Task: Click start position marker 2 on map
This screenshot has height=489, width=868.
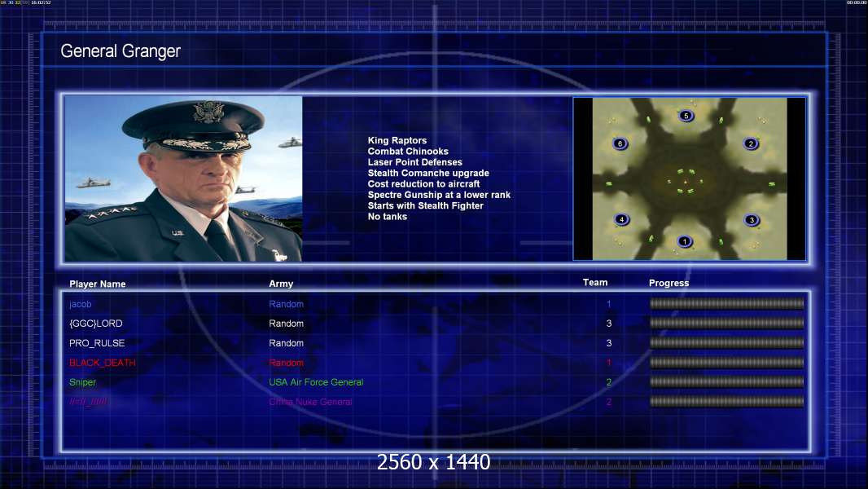Action: [751, 144]
